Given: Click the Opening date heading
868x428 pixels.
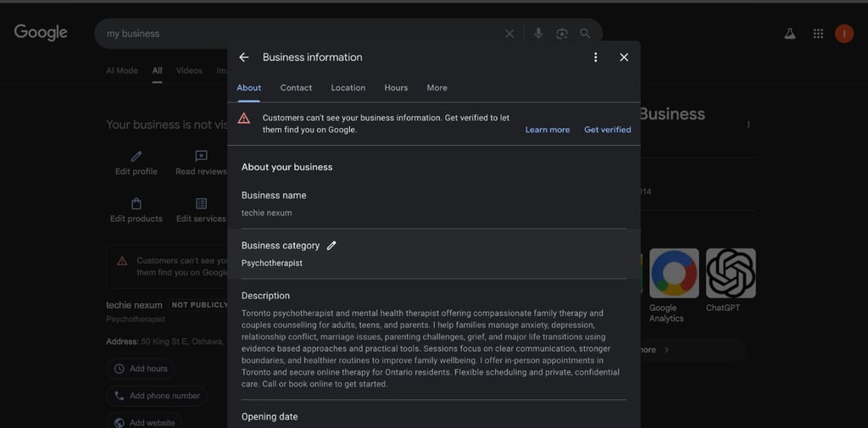Looking at the screenshot, I should 270,417.
